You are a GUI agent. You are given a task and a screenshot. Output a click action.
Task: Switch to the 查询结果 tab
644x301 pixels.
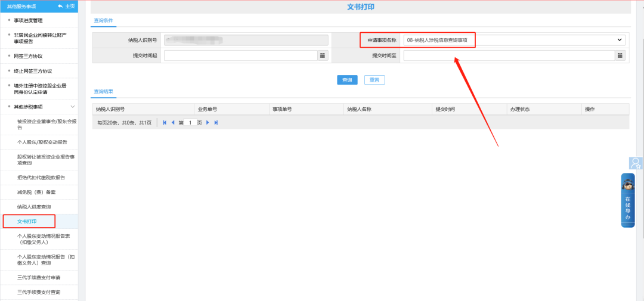coord(104,92)
